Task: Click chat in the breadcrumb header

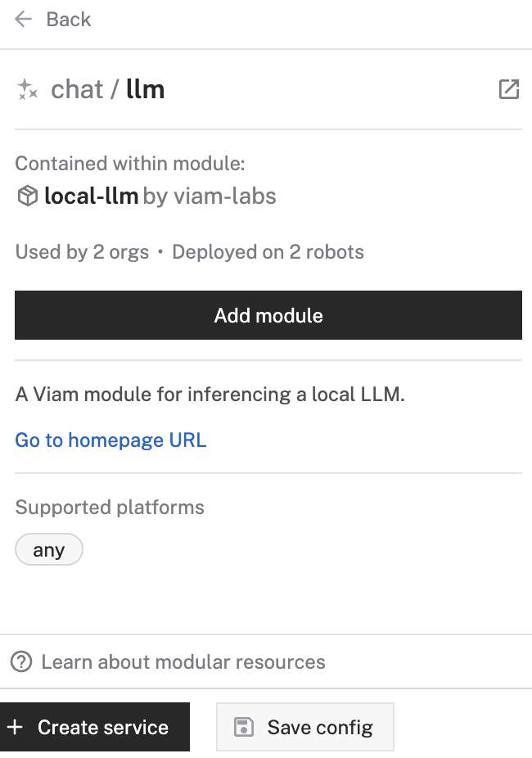Action: coord(77,89)
